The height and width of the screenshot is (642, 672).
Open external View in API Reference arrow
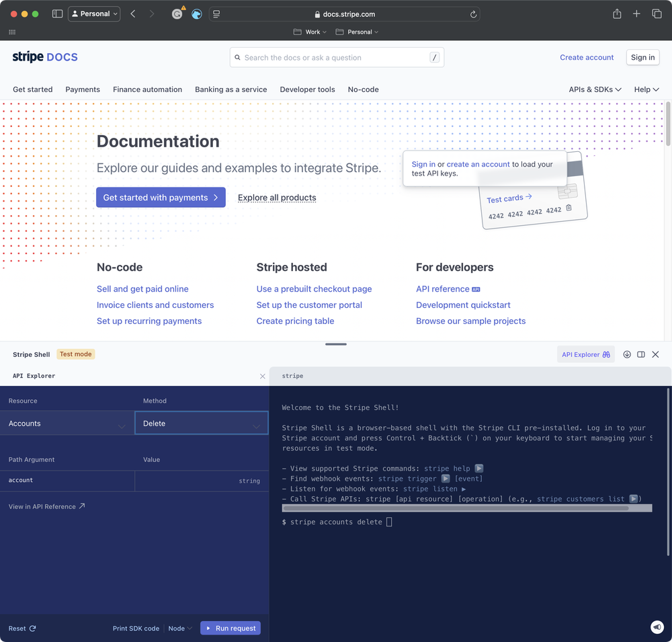(82, 506)
